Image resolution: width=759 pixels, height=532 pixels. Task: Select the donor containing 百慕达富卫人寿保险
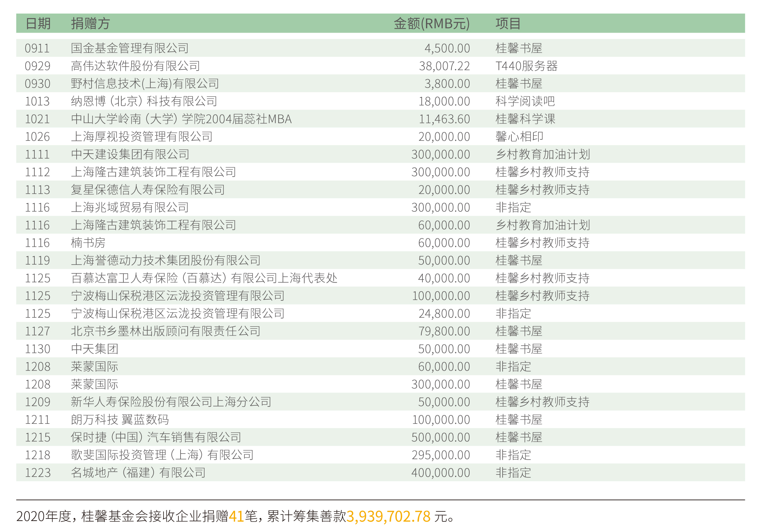(204, 278)
